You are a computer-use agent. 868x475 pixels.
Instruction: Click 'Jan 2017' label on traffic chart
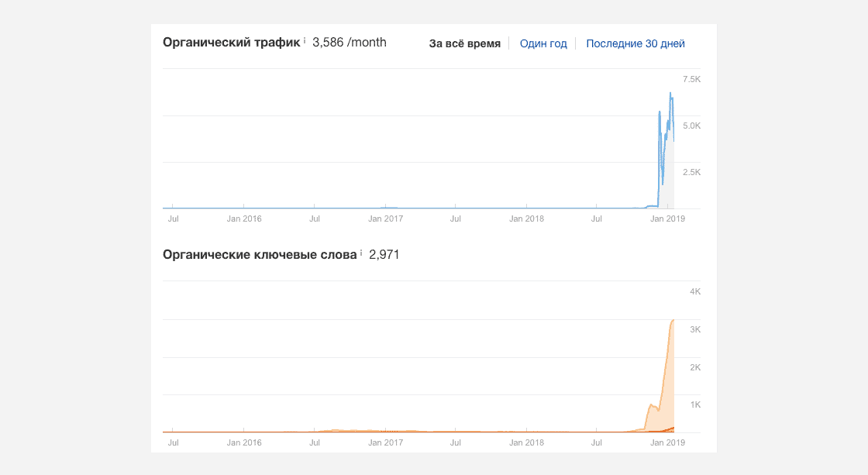386,219
